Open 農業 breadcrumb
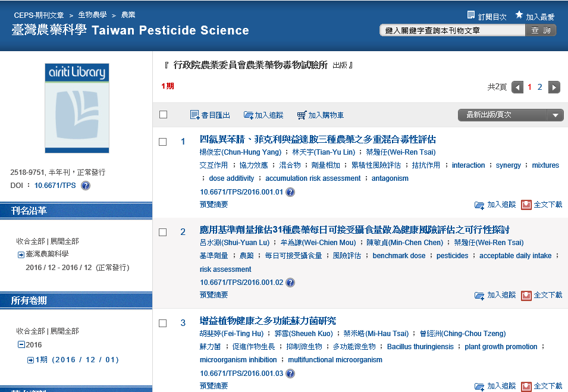This screenshot has height=392, width=568. point(128,15)
